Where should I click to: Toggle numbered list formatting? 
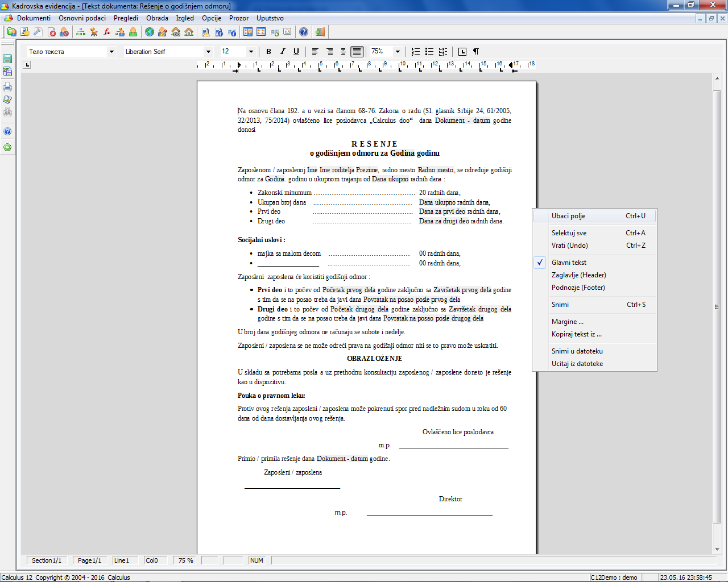(416, 51)
